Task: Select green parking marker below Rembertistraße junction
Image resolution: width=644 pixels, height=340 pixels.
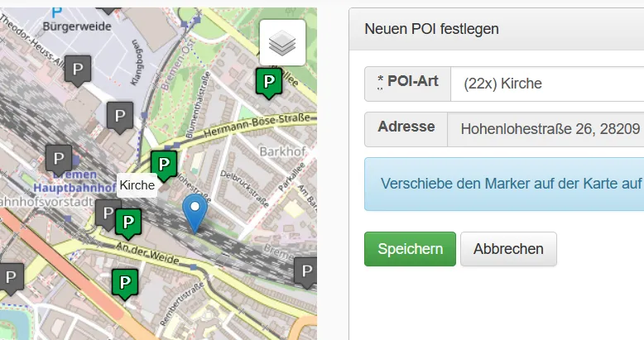Action: pyautogui.click(x=124, y=282)
